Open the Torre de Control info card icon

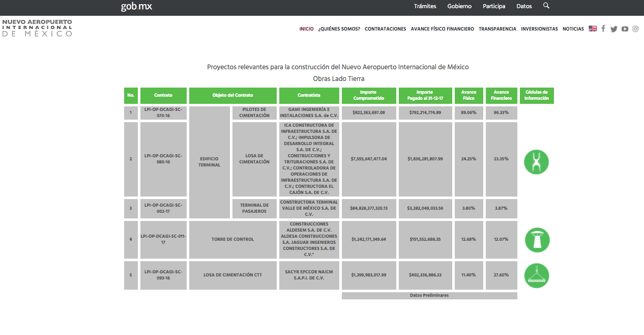(x=537, y=240)
